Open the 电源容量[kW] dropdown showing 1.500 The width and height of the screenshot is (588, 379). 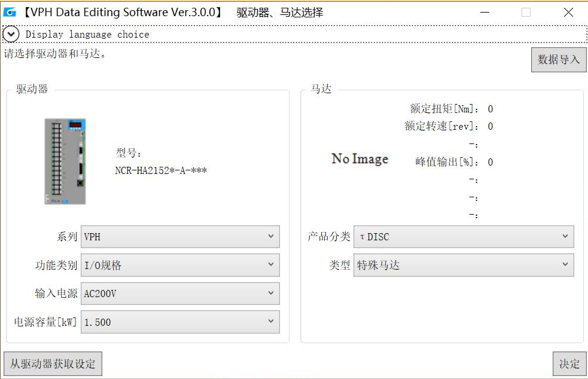pyautogui.click(x=180, y=322)
